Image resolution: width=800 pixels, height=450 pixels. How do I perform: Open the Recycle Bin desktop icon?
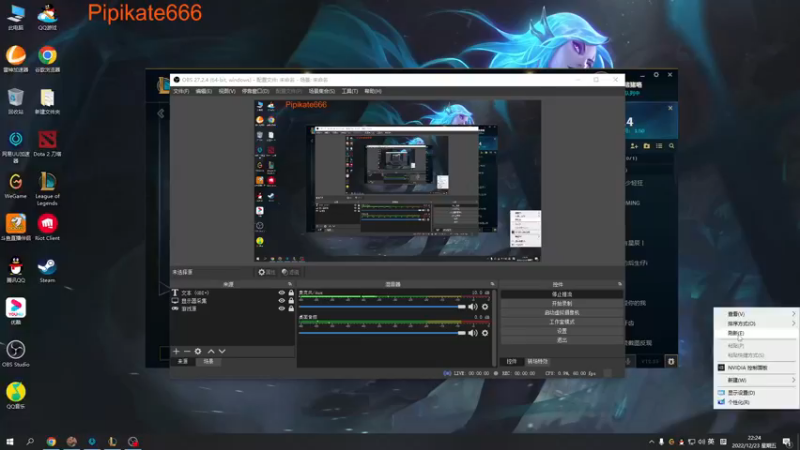point(16,101)
